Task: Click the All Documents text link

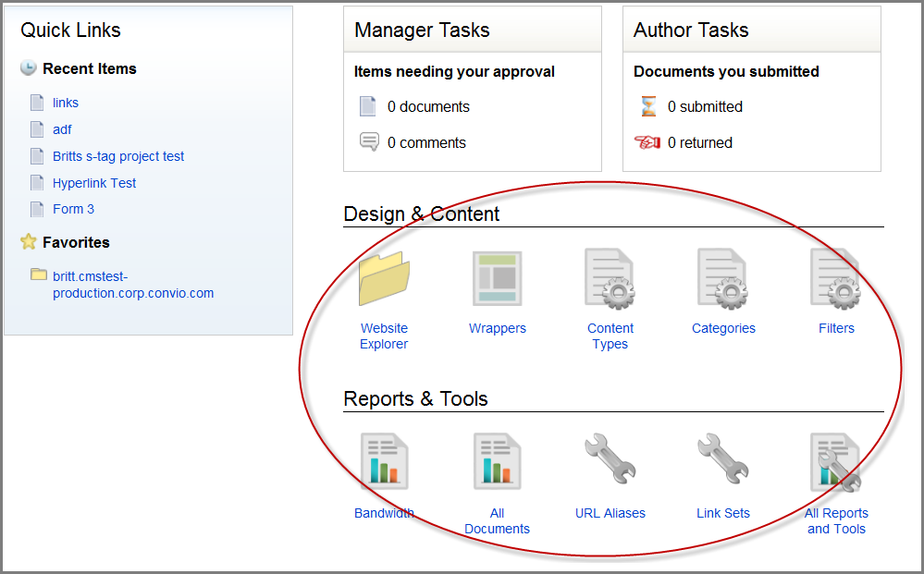Action: point(498,521)
